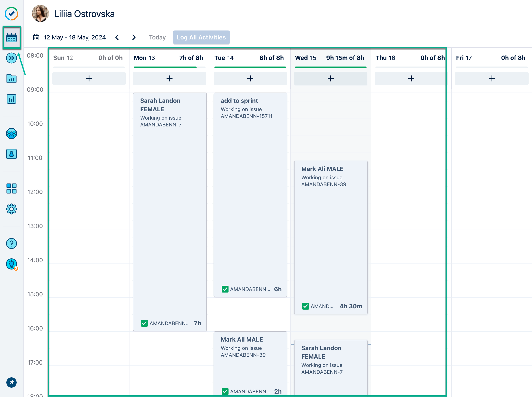Open the help question mark icon
The height and width of the screenshot is (397, 532).
(12, 243)
